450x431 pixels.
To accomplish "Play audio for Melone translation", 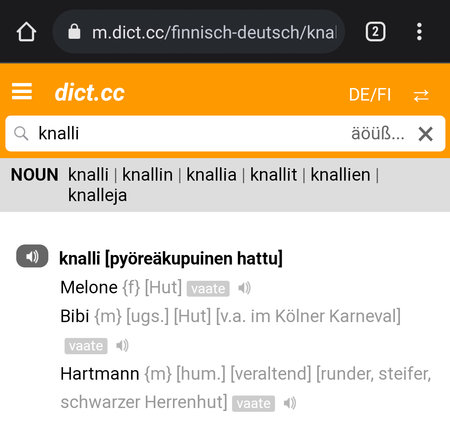I will pyautogui.click(x=244, y=288).
